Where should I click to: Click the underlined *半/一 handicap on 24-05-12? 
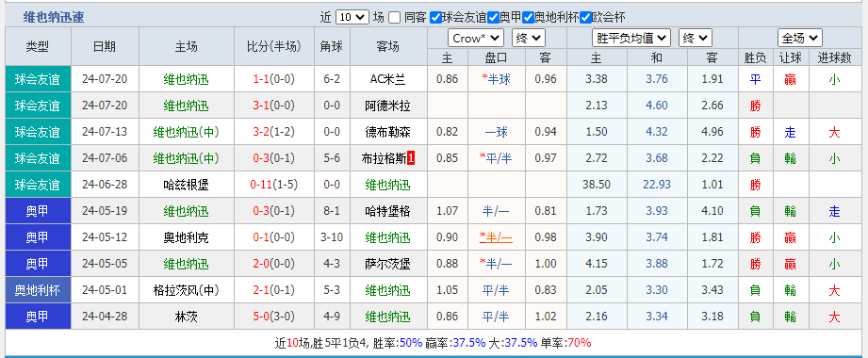pos(496,238)
